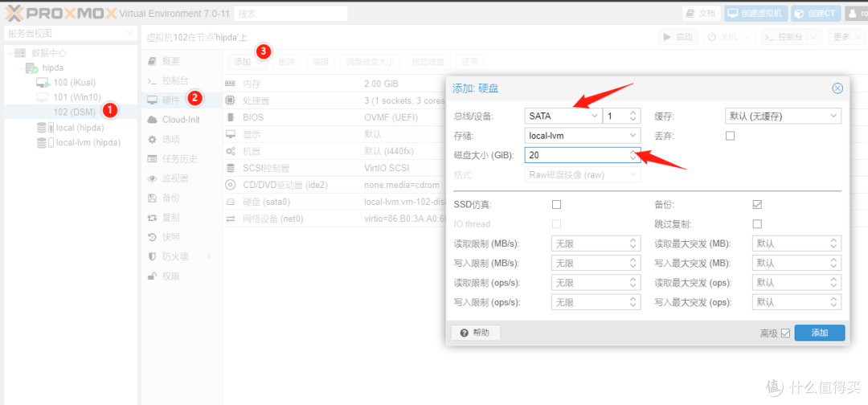Click the 调整磁盘大小 toolbar button
Image resolution: width=868 pixels, height=405 pixels.
click(371, 61)
